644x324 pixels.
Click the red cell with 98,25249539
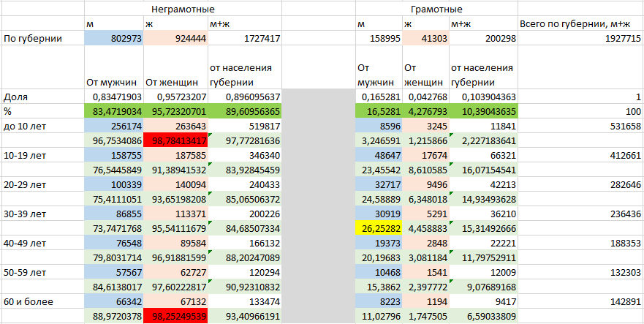pyautogui.click(x=175, y=316)
